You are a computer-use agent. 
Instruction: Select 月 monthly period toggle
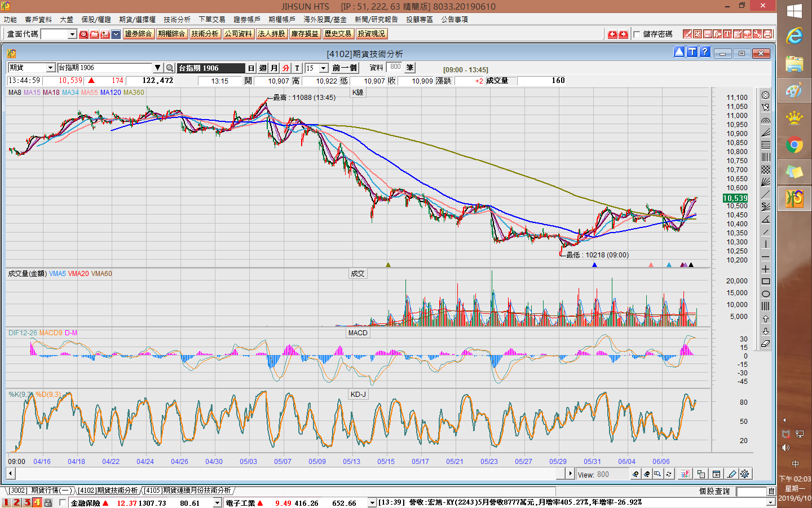click(x=274, y=68)
